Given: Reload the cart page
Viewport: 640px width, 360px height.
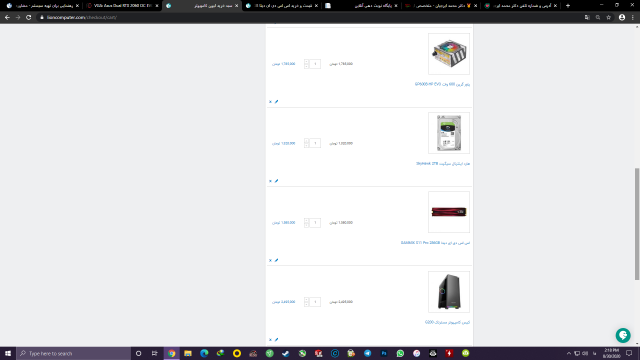Looking at the screenshot, I should click(29, 18).
